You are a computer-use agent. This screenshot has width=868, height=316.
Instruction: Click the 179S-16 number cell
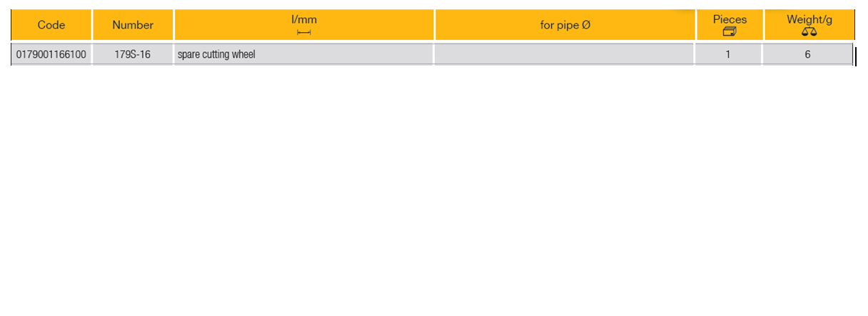pyautogui.click(x=133, y=54)
